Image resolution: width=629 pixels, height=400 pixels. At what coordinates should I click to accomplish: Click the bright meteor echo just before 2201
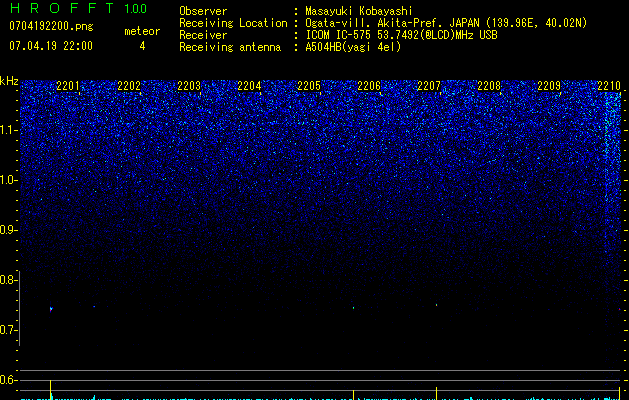(x=51, y=309)
